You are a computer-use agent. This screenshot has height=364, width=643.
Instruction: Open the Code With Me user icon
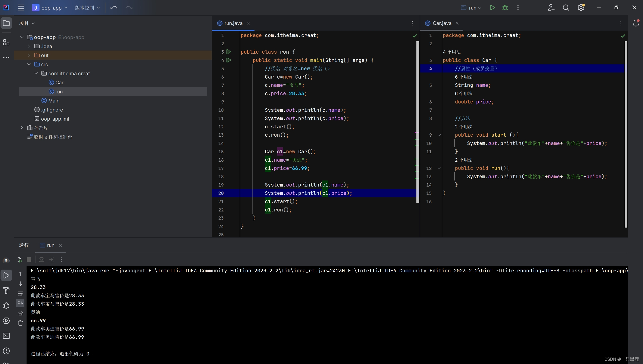pos(551,8)
